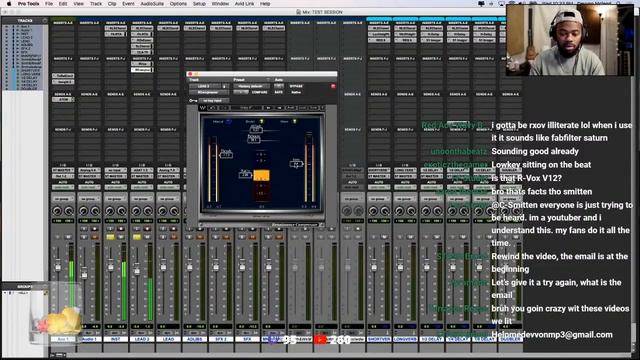The height and width of the screenshot is (360, 640).
Task: Click the Attack value box in compressor
Action: click(x=256, y=130)
